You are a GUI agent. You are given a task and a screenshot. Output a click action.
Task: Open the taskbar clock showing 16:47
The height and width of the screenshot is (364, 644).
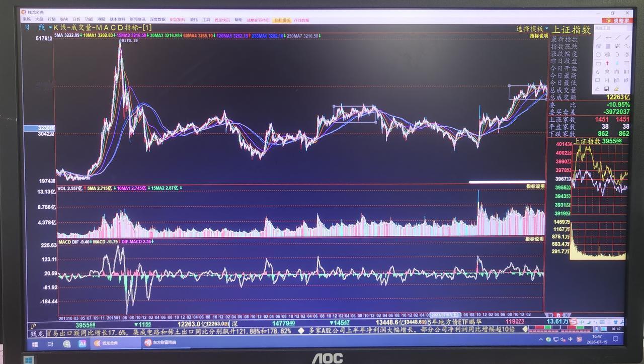[597, 339]
